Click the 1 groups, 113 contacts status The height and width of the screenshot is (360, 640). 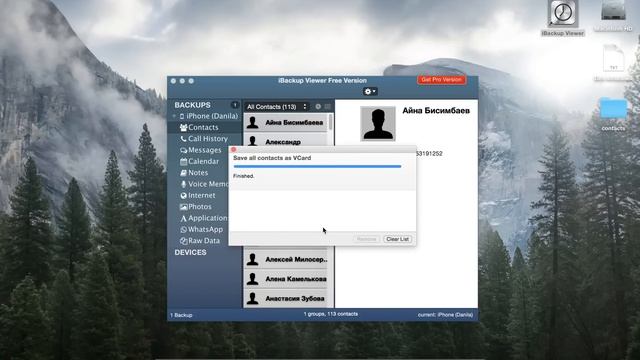click(331, 314)
